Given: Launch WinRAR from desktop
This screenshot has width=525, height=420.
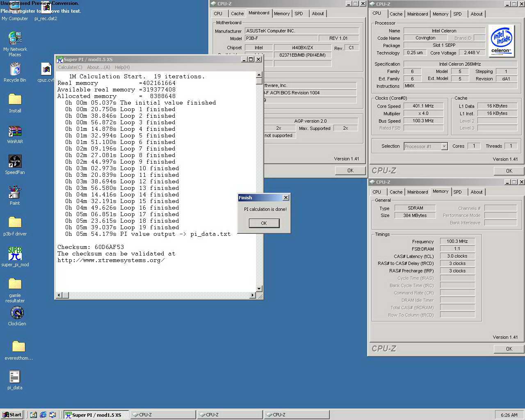Looking at the screenshot, I should (15, 134).
